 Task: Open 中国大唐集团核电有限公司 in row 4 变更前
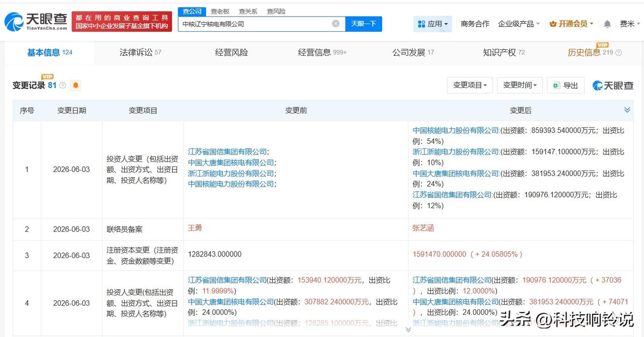[231, 302]
